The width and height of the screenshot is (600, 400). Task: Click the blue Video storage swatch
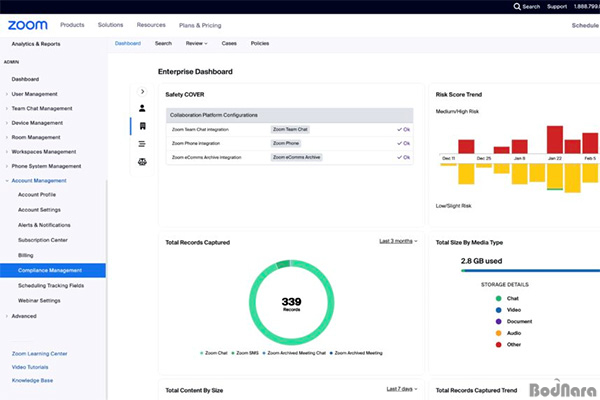click(x=499, y=310)
